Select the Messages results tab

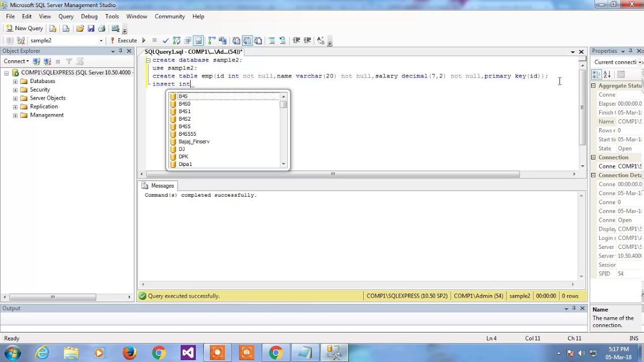click(x=157, y=186)
